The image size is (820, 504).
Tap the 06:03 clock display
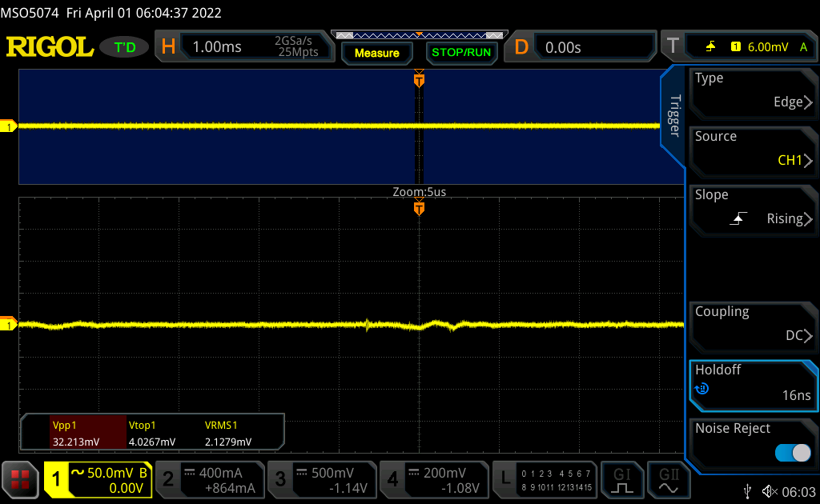tap(798, 492)
